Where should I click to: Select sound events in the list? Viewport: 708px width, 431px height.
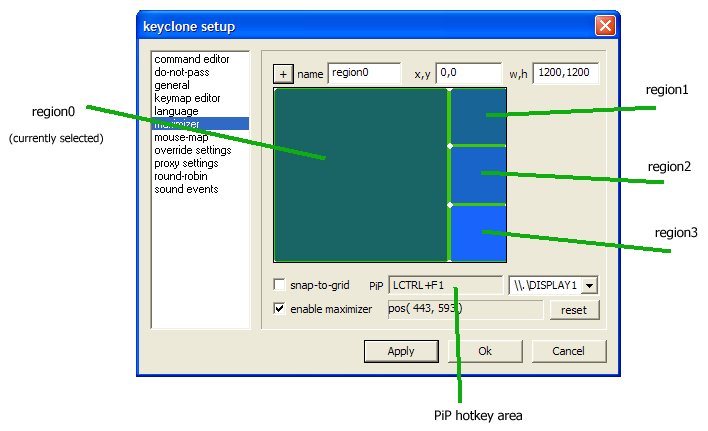pyautogui.click(x=186, y=189)
